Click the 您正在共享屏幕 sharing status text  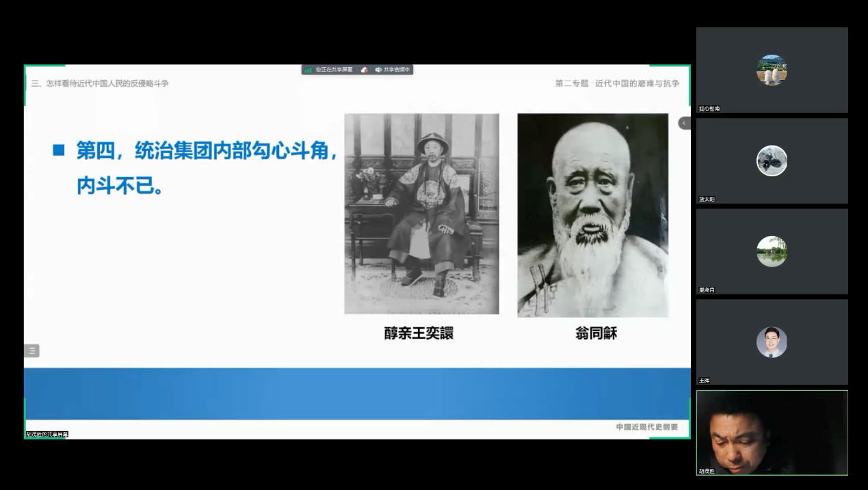coord(334,70)
